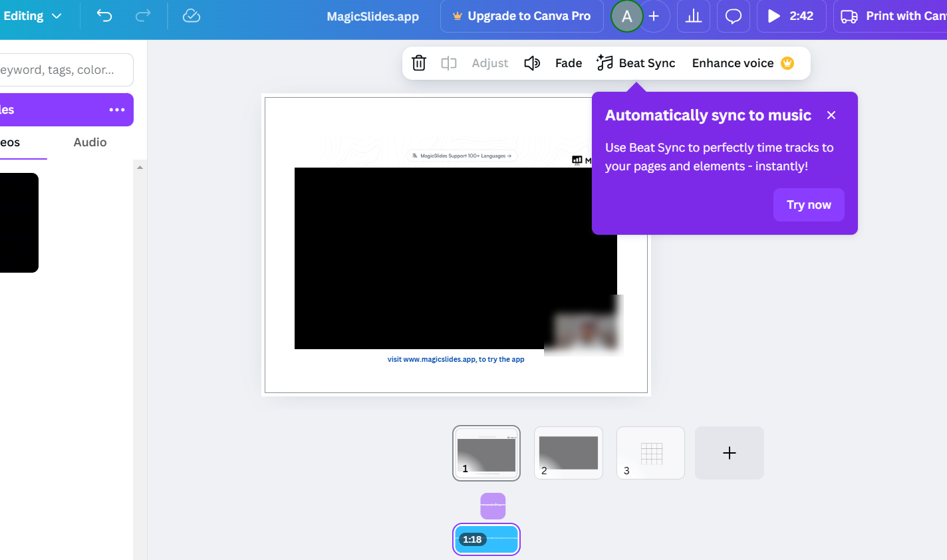
Task: Open the analytics bar chart icon
Action: tap(694, 16)
